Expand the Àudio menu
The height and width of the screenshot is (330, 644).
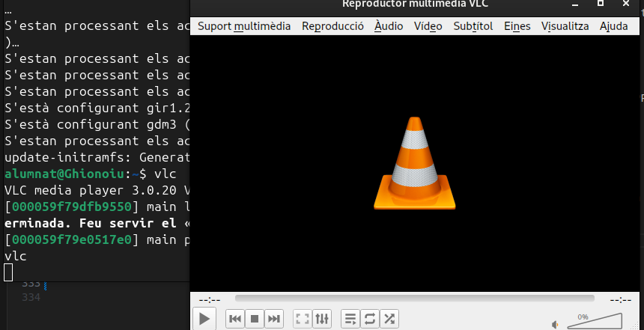389,26
